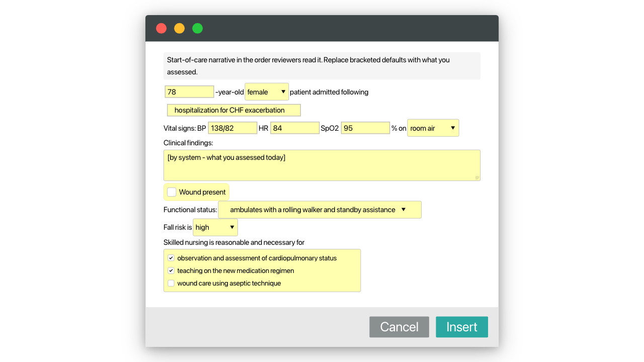Screen dimensions: 644x362
Task: Uncheck teaching on the new medication regimen
Action: click(x=171, y=270)
